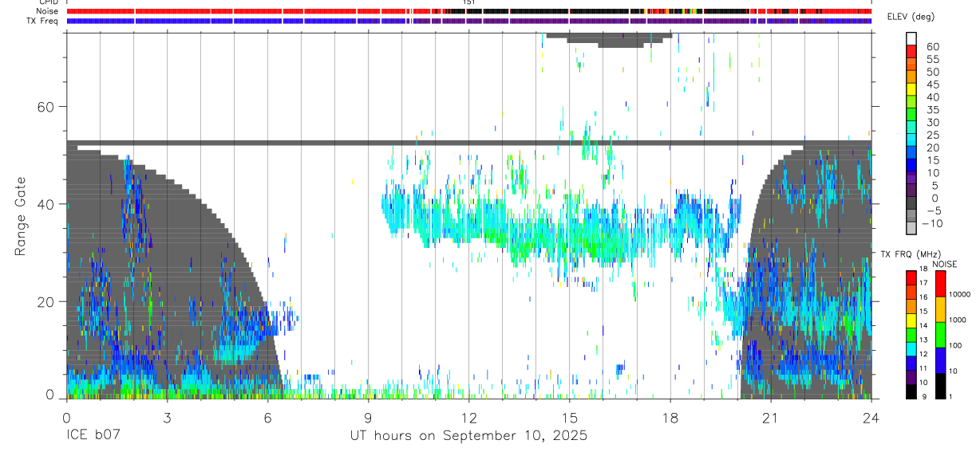Click the 40 tick label on Range Gate axis

click(x=47, y=204)
